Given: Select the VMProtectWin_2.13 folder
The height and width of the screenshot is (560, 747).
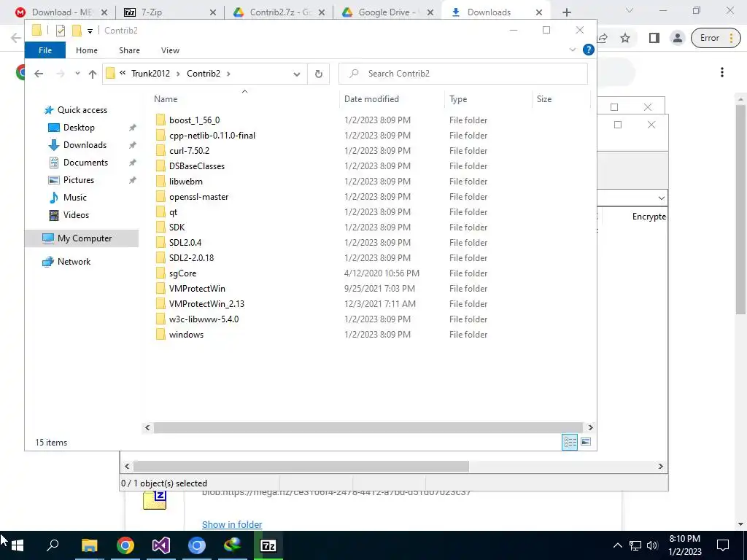Looking at the screenshot, I should coord(206,304).
